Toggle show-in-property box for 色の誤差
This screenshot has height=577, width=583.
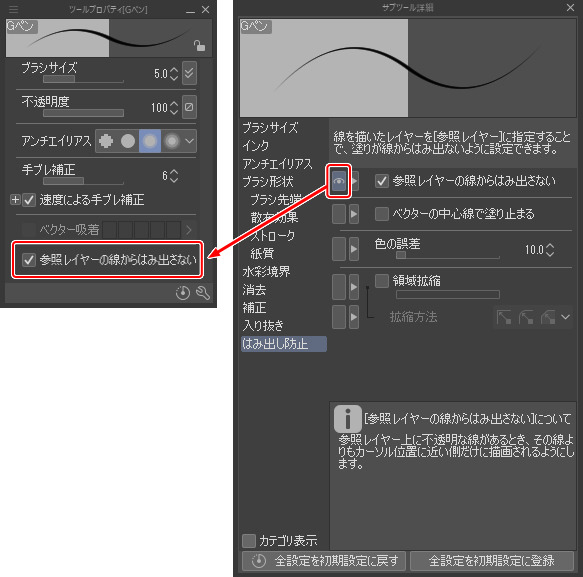coord(339,249)
